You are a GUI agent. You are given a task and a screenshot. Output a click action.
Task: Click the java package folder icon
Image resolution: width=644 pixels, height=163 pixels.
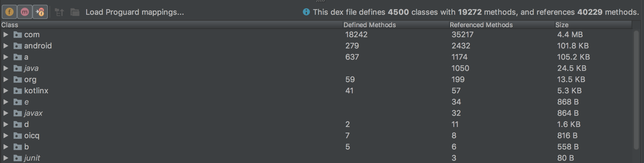click(18, 68)
